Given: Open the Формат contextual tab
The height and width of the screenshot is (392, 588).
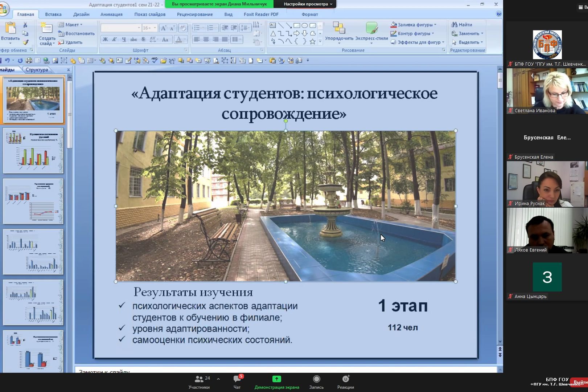Looking at the screenshot, I should (x=310, y=15).
